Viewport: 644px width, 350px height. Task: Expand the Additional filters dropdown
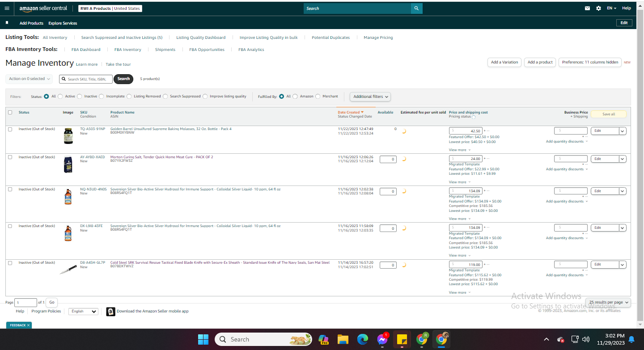(x=370, y=97)
